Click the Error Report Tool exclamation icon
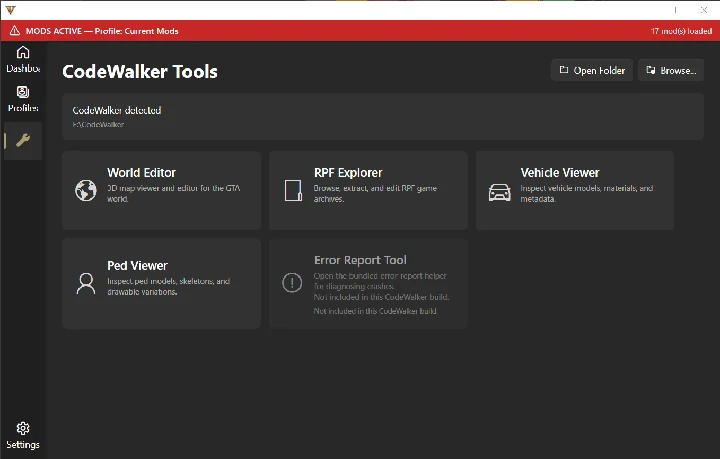The width and height of the screenshot is (720, 459). [292, 283]
